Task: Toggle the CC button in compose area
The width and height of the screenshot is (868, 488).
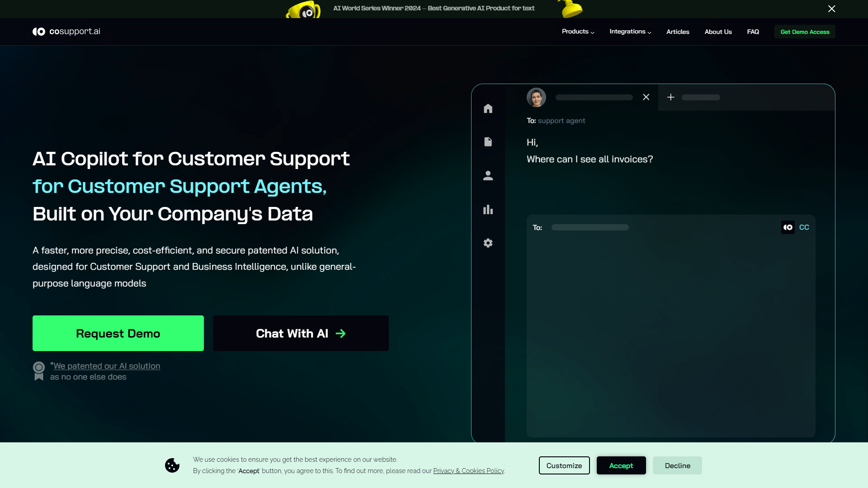Action: pos(804,227)
